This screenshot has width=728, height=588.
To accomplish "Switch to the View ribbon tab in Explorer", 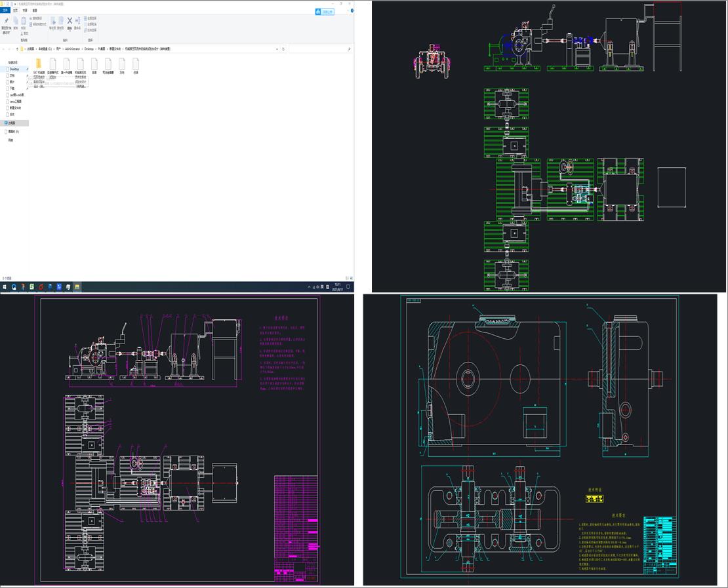I will click(x=35, y=10).
